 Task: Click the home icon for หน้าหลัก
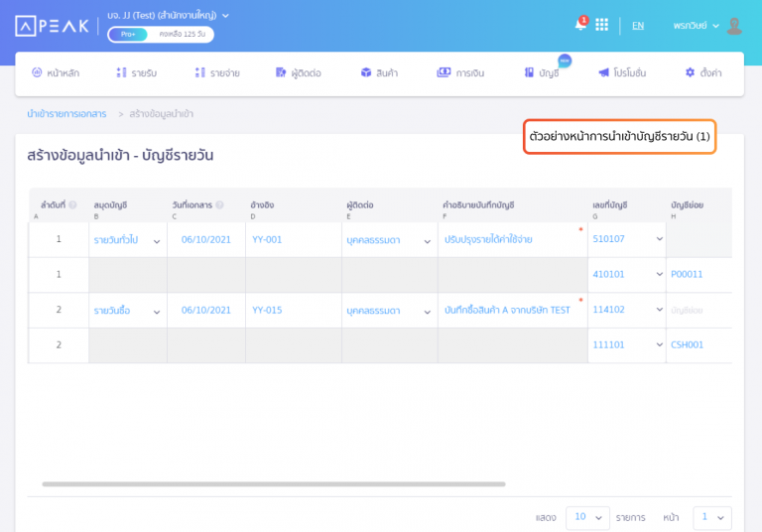(37, 72)
